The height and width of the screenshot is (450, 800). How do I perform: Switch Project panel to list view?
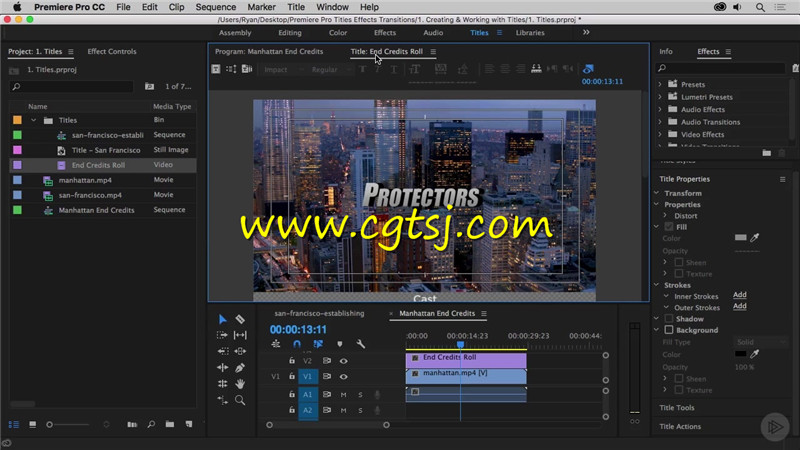[x=14, y=424]
